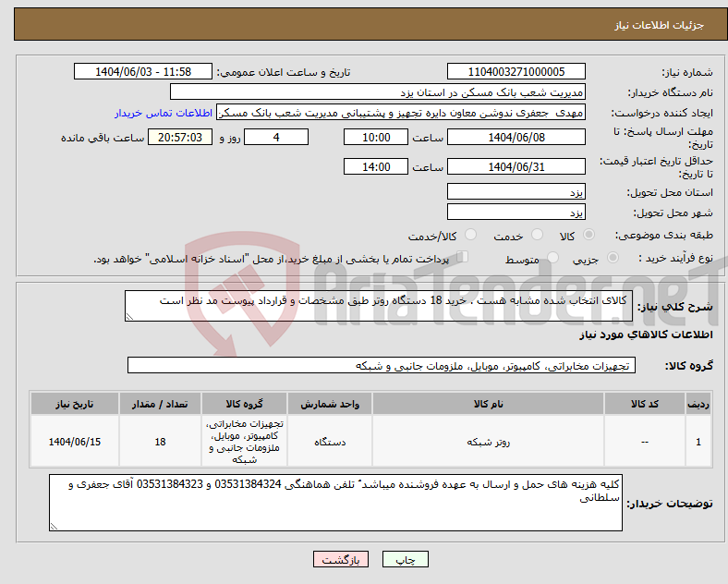
Task: Click the remaining time 20:57:03 field
Action: [180, 137]
